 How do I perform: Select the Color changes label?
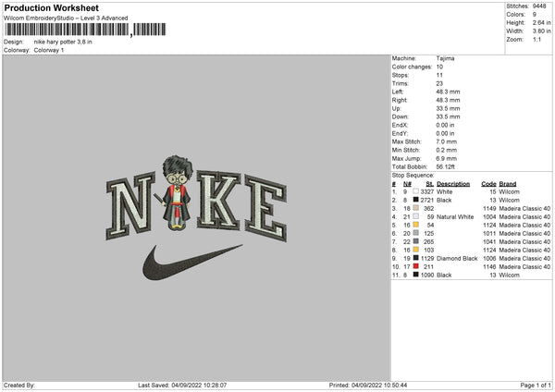click(x=412, y=67)
